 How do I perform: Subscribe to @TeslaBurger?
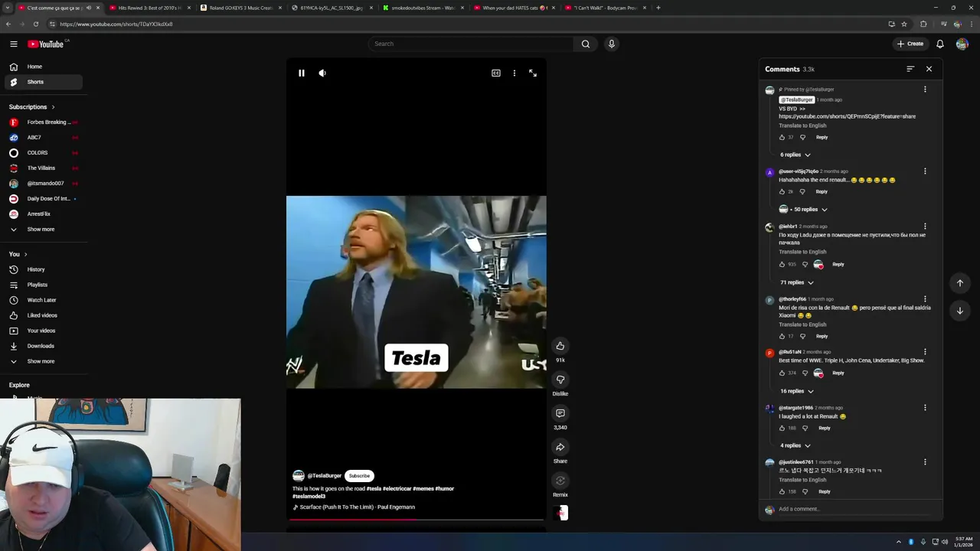(x=359, y=476)
